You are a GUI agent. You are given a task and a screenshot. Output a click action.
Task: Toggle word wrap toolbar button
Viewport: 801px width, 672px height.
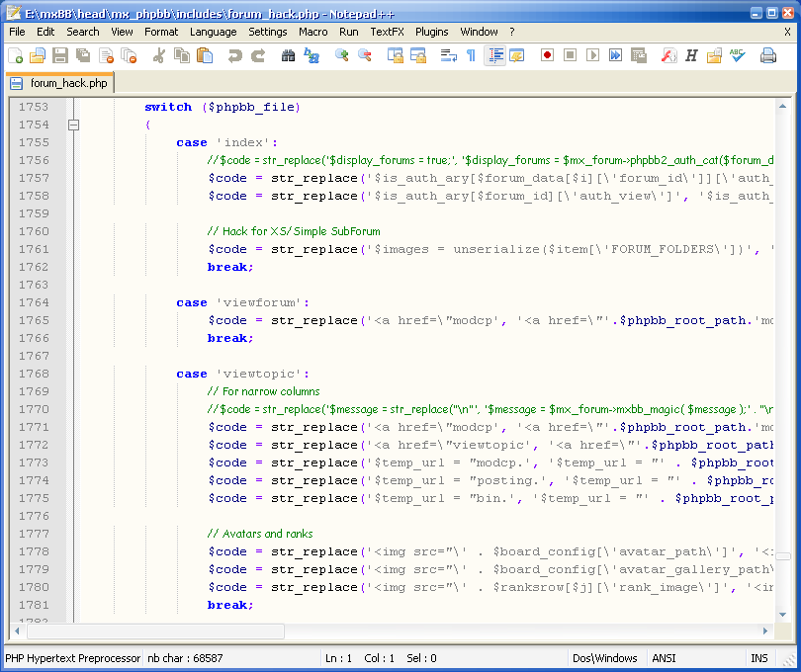tap(448, 55)
